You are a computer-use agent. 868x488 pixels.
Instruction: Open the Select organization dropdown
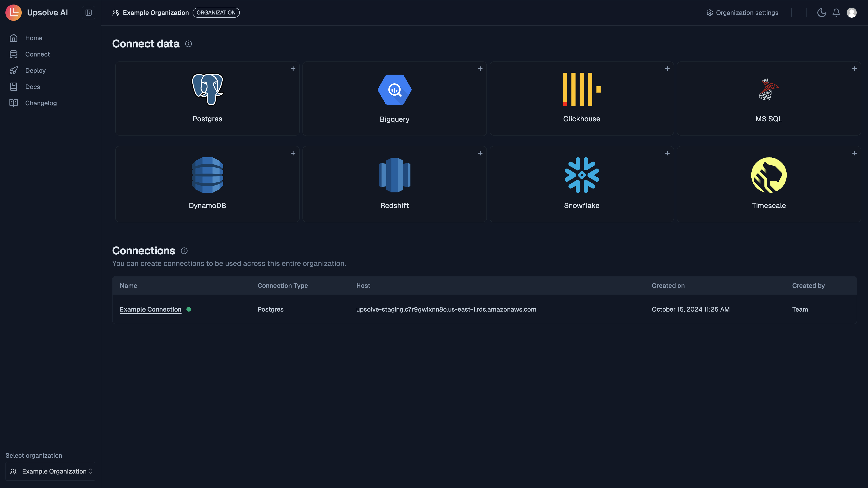50,471
